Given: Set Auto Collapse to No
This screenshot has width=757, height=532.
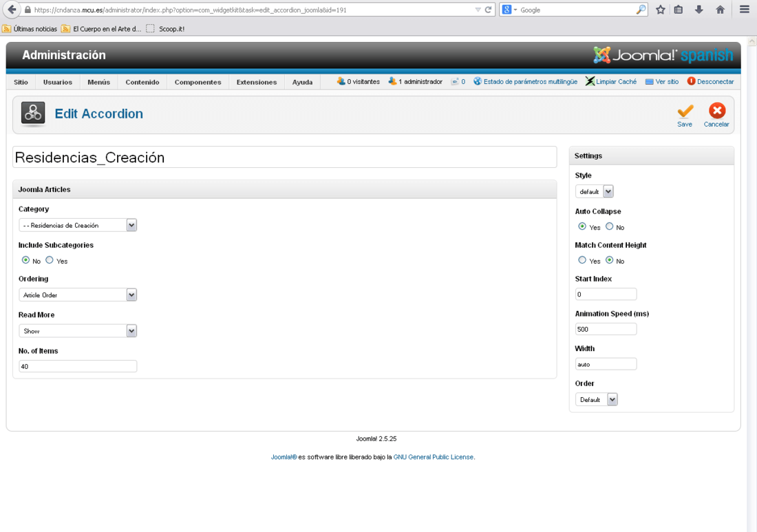Looking at the screenshot, I should [x=609, y=226].
